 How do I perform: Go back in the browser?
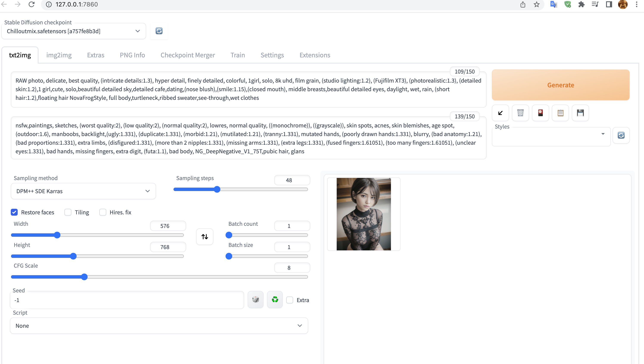coord(4,4)
